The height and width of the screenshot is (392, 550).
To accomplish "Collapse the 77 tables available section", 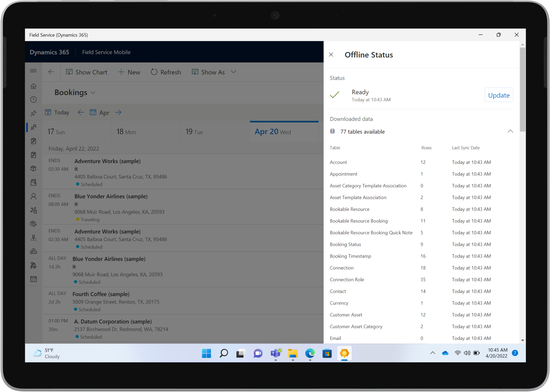I will coord(510,131).
